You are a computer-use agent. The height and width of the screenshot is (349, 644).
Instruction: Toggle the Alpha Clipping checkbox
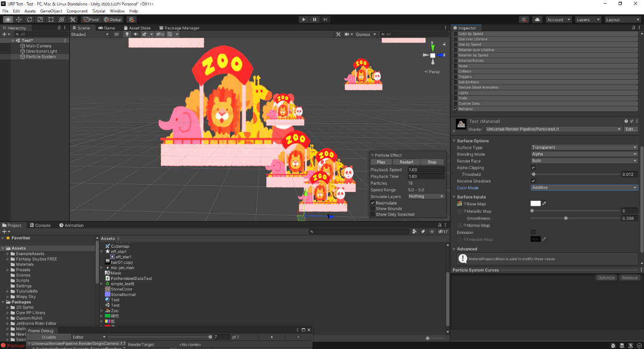533,168
